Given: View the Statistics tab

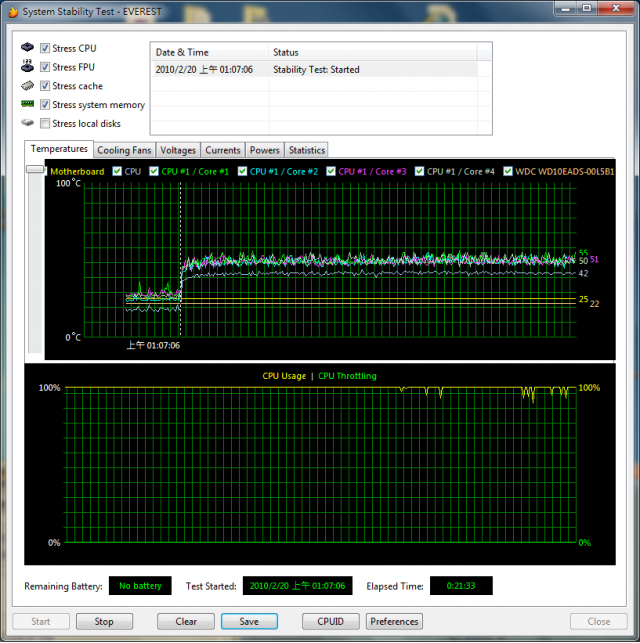Looking at the screenshot, I should point(307,150).
